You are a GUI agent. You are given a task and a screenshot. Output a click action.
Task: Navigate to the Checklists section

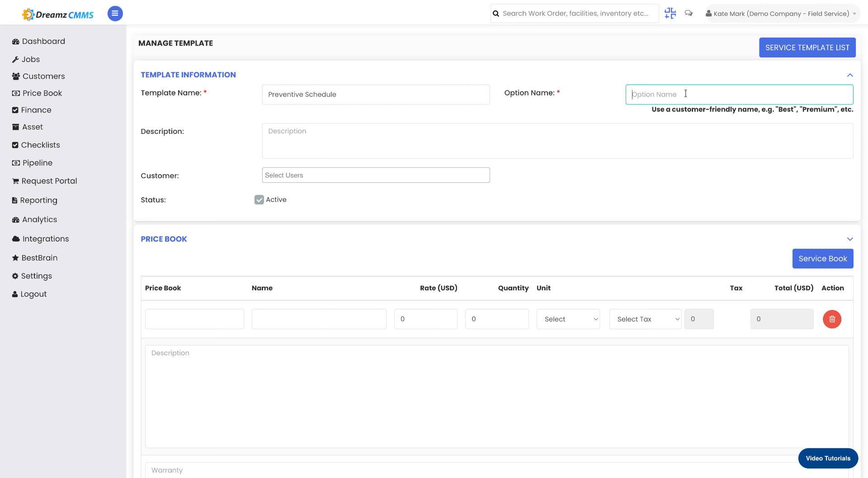[41, 145]
